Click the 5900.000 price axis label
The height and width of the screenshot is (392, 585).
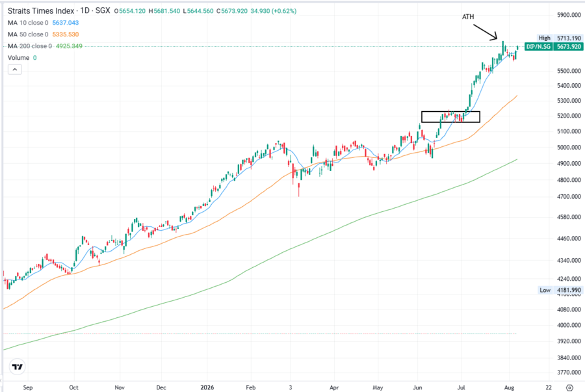569,15
